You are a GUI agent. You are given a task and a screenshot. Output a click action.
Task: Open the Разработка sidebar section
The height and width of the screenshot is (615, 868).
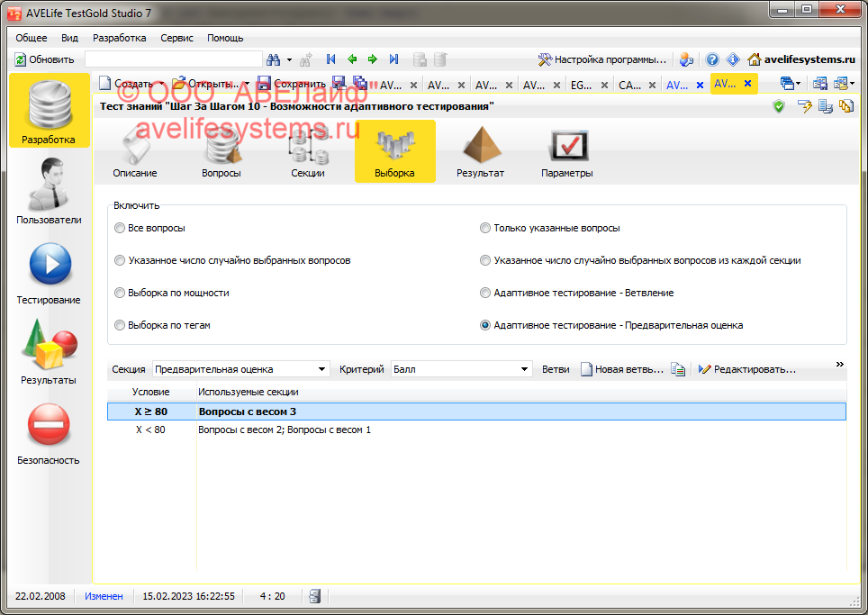click(x=49, y=112)
